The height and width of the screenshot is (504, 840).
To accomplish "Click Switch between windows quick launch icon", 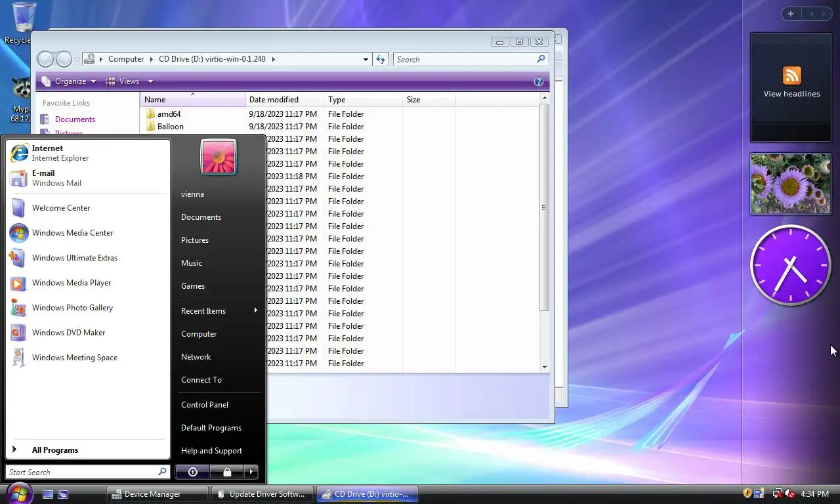I will pos(63,494).
